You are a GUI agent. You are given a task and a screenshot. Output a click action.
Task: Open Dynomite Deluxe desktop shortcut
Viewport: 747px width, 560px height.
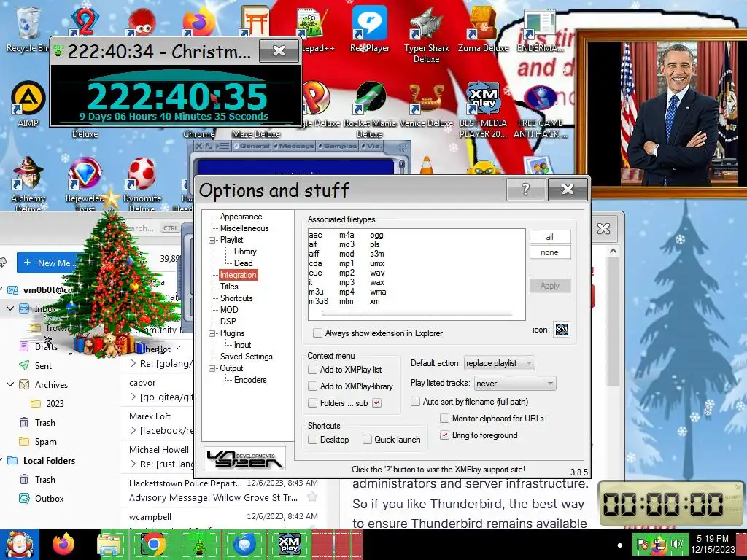[x=142, y=183]
